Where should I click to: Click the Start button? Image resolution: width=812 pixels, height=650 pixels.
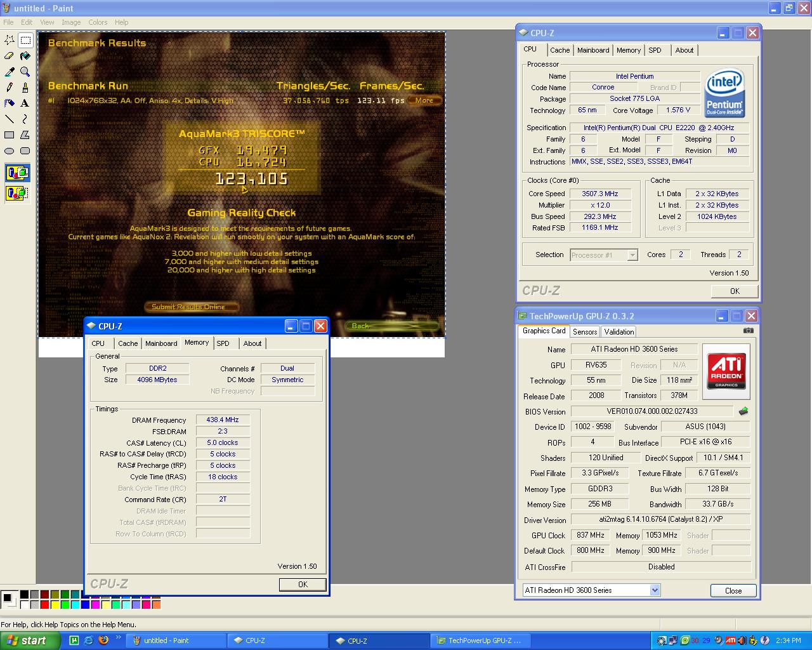coord(30,640)
